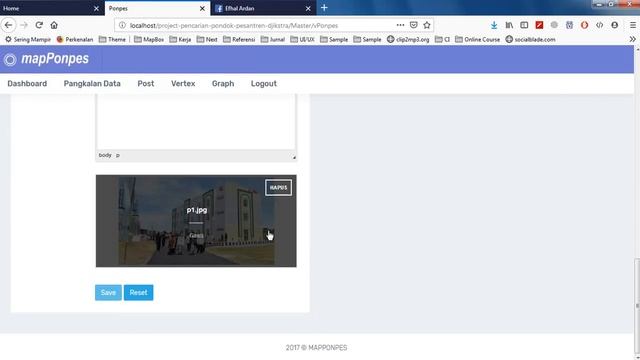Image resolution: width=640 pixels, height=360 pixels.
Task: Save page to Pocket icon
Action: pos(413,25)
